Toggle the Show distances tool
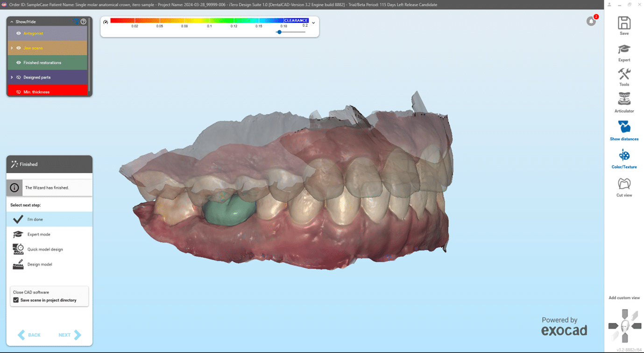This screenshot has height=353, width=644. (624, 127)
